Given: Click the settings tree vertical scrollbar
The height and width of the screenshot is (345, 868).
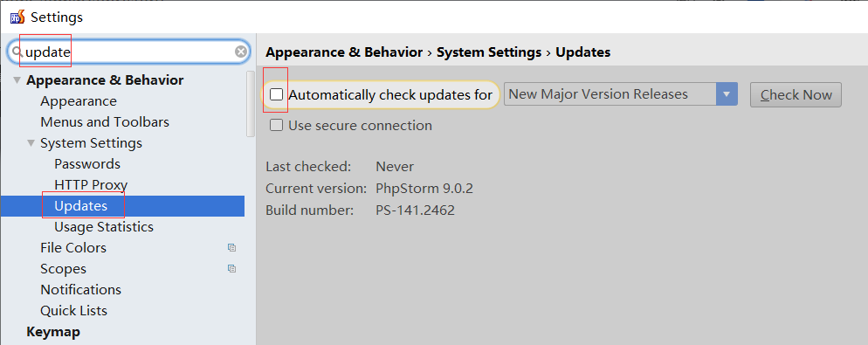Looking at the screenshot, I should coord(251,104).
